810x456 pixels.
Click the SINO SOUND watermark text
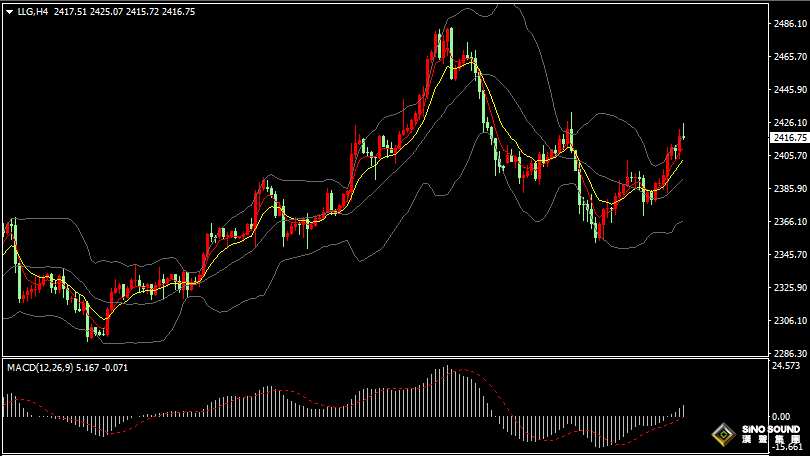767,431
